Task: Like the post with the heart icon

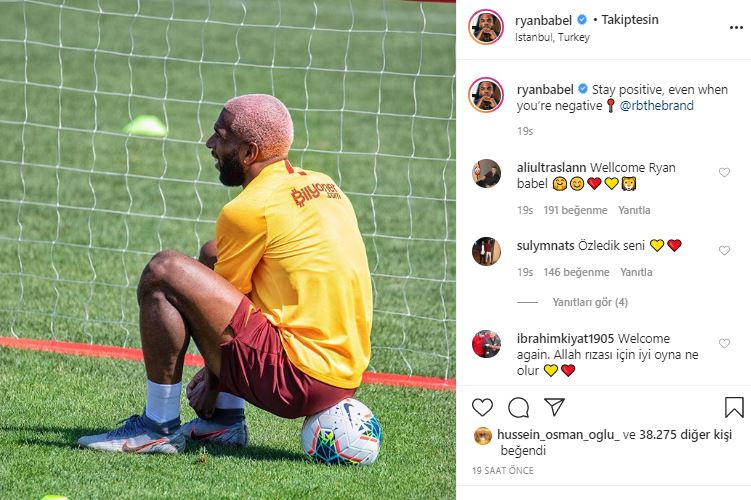Action: point(482,408)
